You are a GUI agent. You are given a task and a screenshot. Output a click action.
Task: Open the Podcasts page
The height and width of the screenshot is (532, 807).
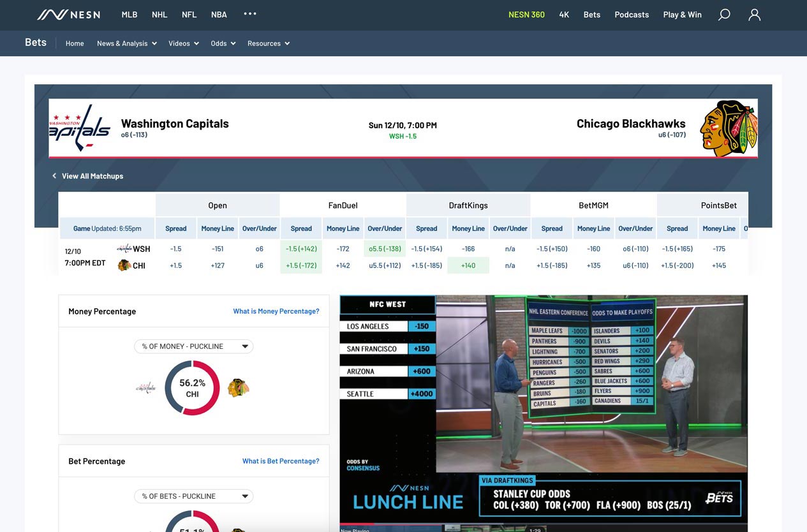tap(632, 15)
